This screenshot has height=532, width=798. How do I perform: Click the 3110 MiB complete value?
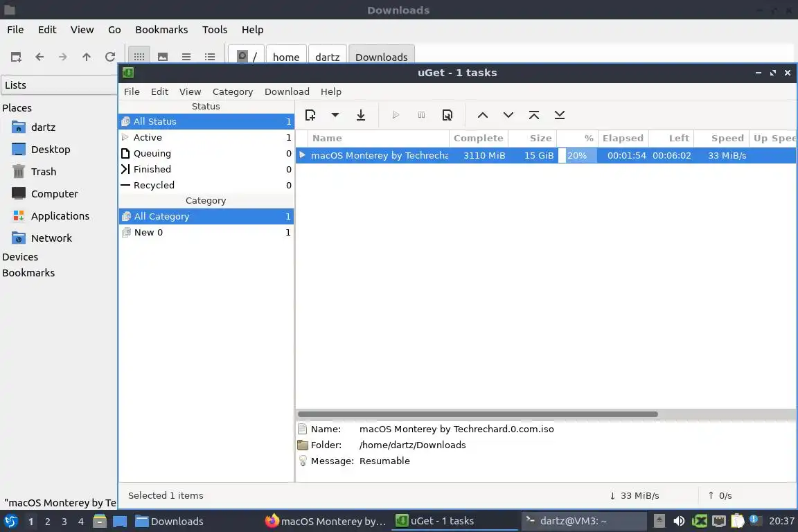point(484,155)
